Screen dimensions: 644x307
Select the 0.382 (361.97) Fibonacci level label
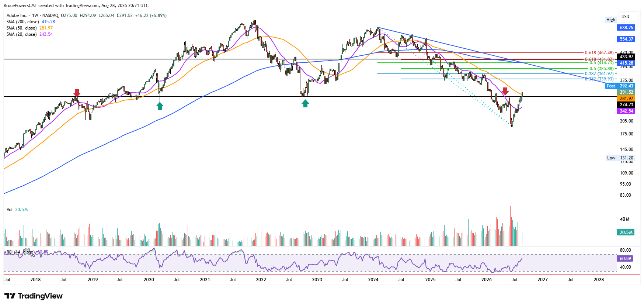pyautogui.click(x=599, y=74)
